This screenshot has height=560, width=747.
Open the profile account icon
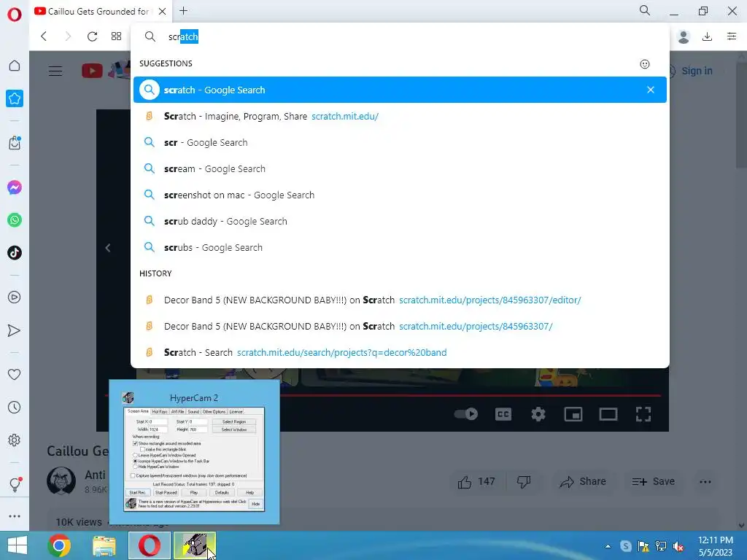[x=683, y=36]
